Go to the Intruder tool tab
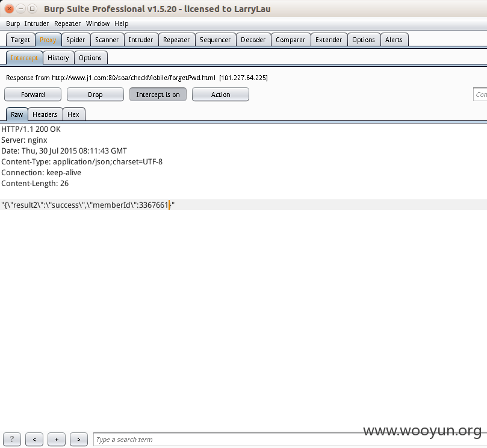Screen dimensions: 487x448 click(x=141, y=40)
